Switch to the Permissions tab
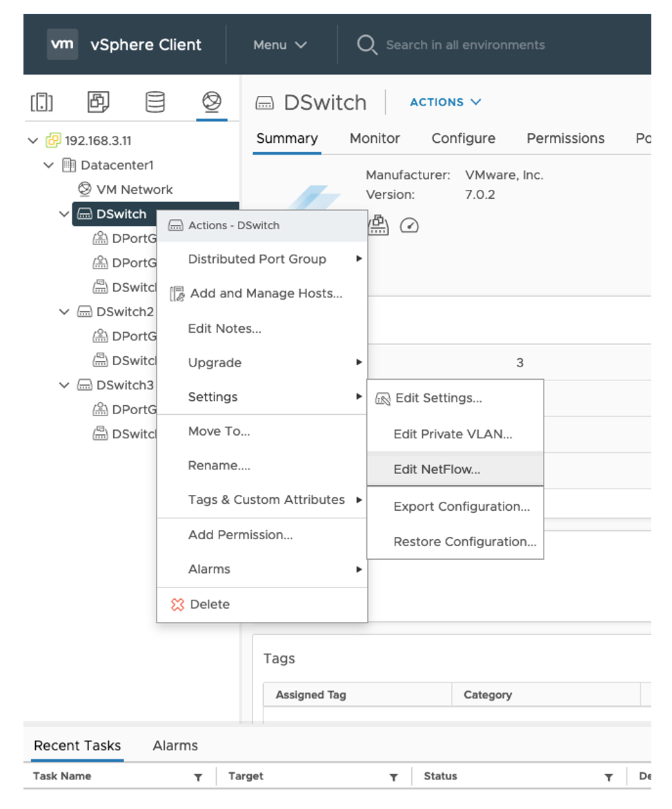Screen dimensions: 672x809 [565, 138]
